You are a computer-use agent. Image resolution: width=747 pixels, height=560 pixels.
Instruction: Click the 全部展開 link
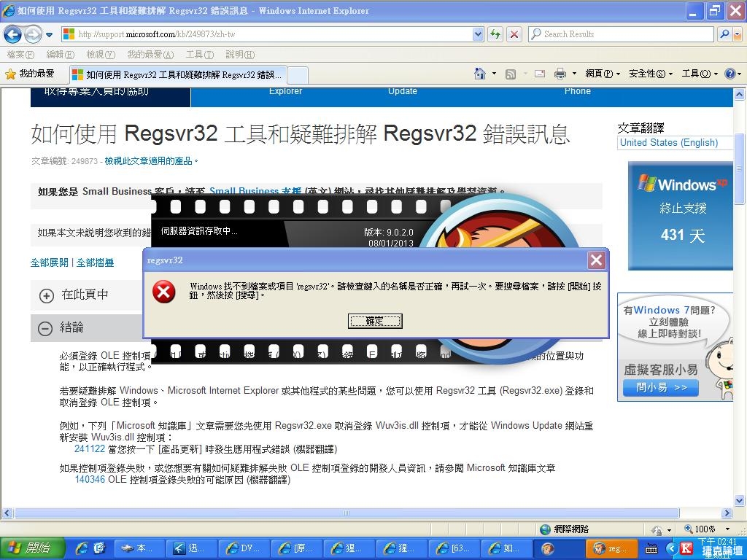(x=50, y=262)
